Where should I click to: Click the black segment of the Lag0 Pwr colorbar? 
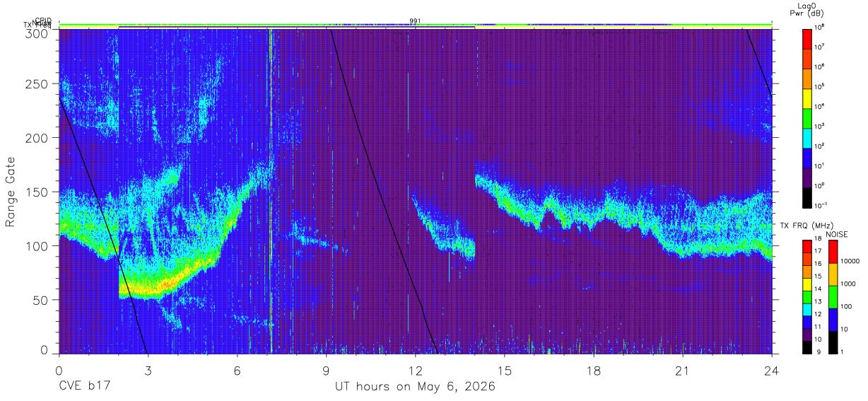pyautogui.click(x=807, y=197)
